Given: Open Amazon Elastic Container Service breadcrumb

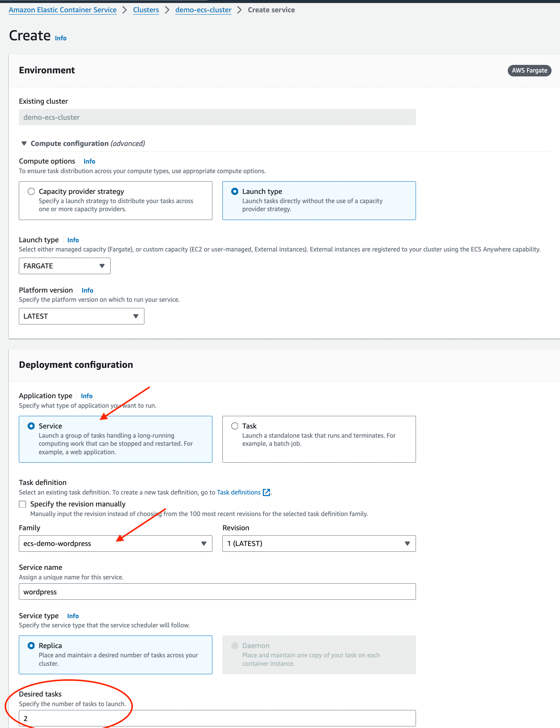Looking at the screenshot, I should (63, 10).
